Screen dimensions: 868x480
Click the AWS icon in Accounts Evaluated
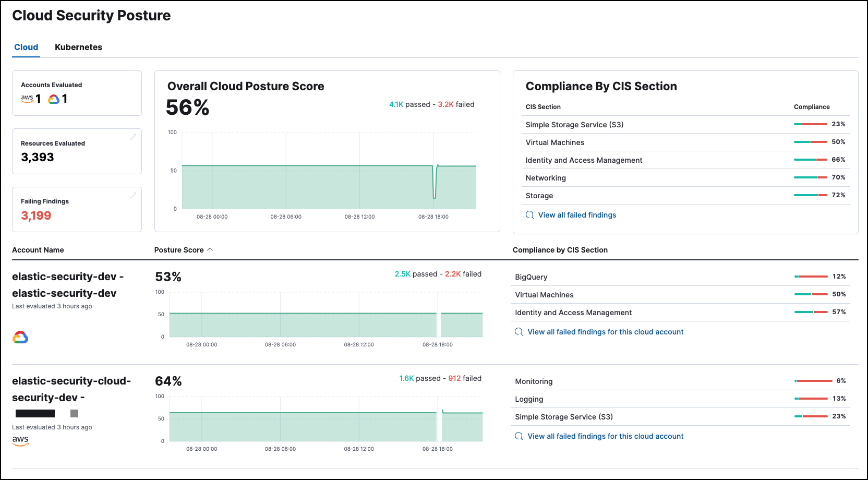point(27,99)
